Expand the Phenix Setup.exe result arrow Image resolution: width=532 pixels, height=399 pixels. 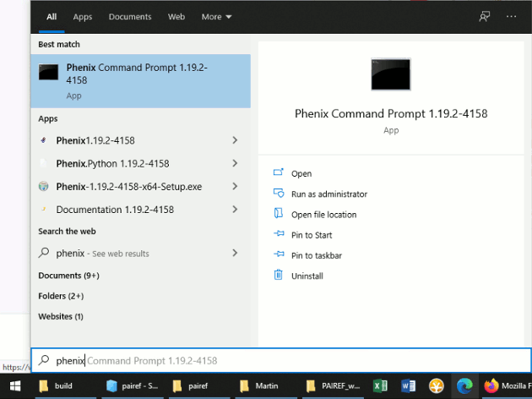235,187
